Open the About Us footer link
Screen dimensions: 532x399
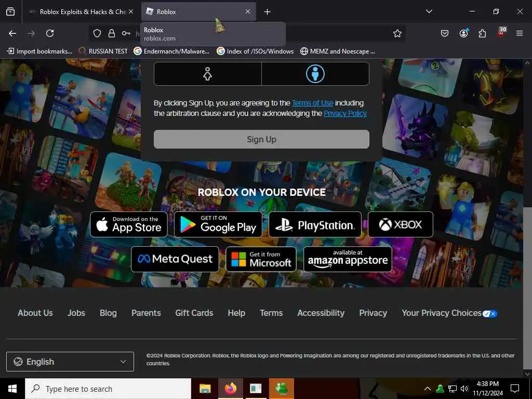pos(35,313)
